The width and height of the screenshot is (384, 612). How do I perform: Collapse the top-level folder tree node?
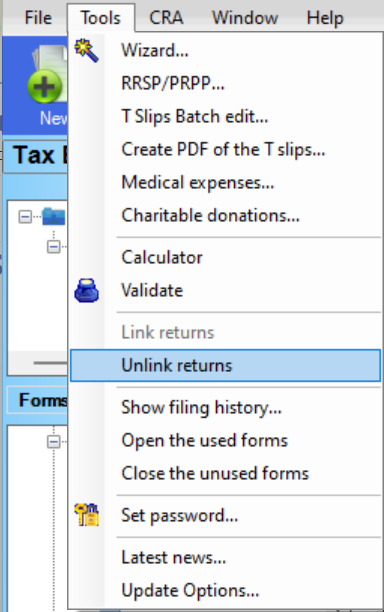25,217
